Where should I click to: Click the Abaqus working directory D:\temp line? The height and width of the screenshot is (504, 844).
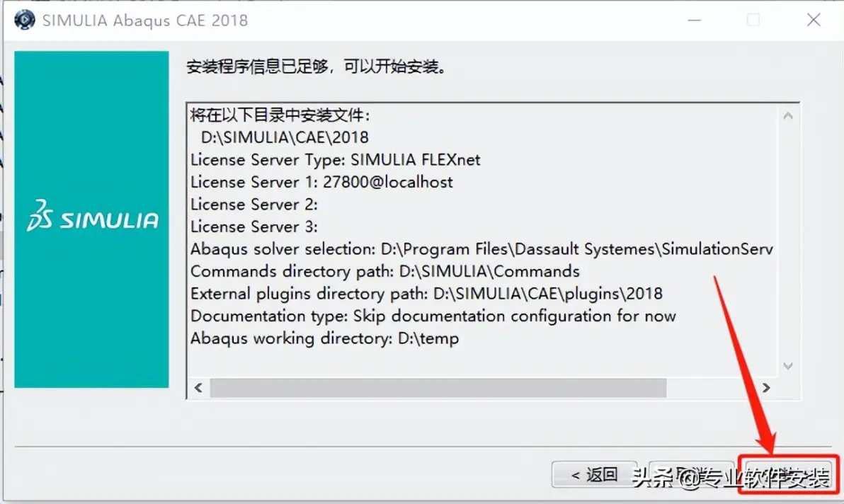tap(324, 338)
